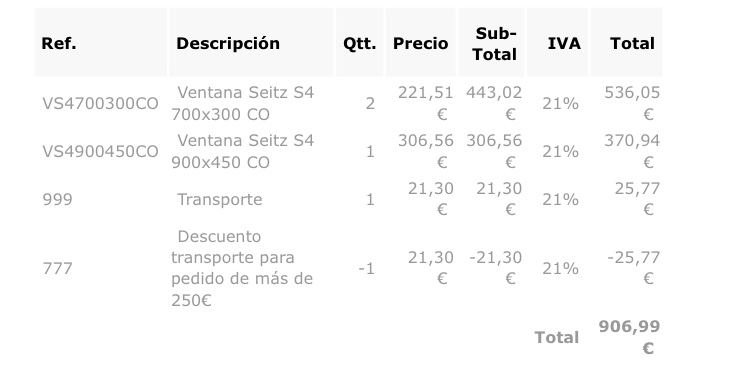This screenshot has width=750, height=384.
Task: Click the Precio column header
Action: tap(420, 44)
